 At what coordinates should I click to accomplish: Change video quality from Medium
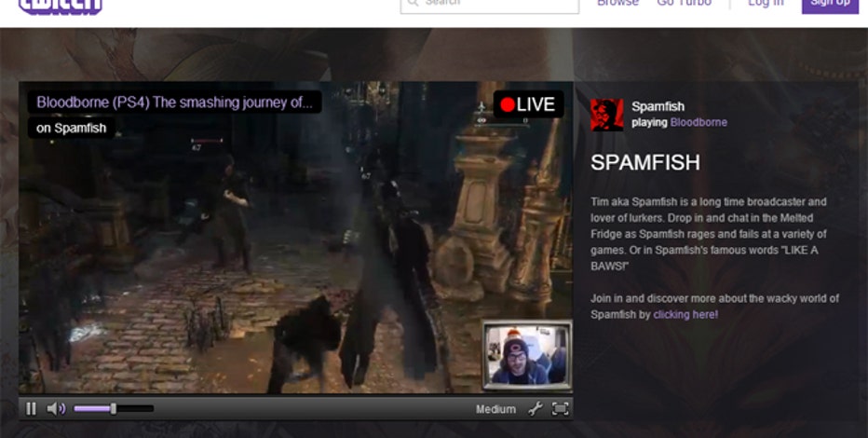(x=495, y=409)
